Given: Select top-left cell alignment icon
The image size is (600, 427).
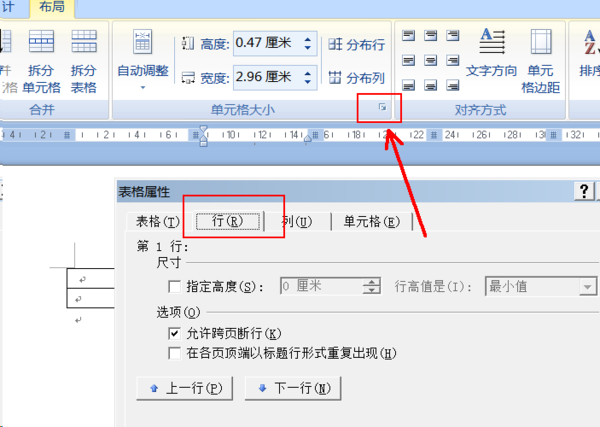Looking at the screenshot, I should [408, 36].
